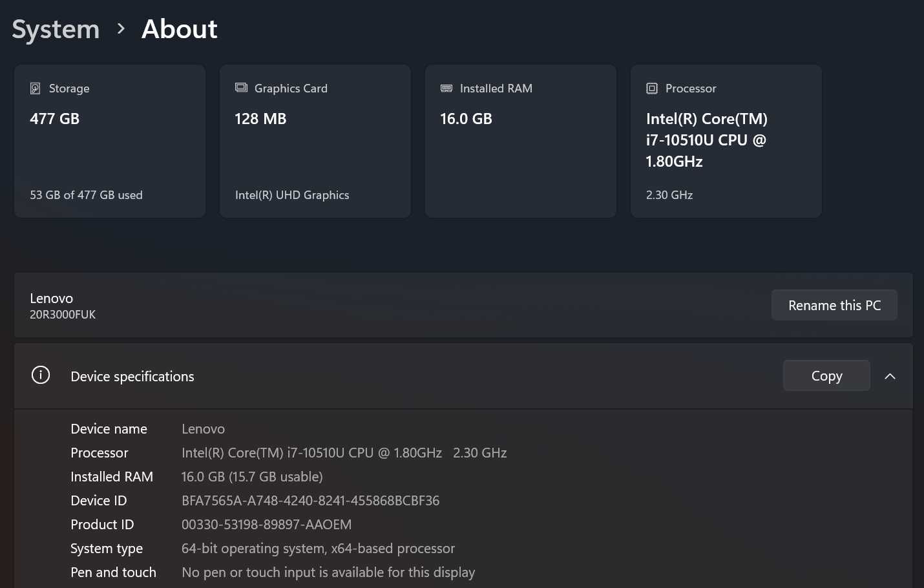Click the System type label

(107, 549)
